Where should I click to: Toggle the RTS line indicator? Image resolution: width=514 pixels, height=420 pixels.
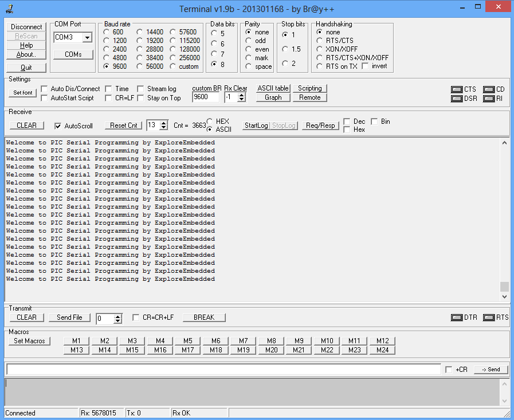488,317
